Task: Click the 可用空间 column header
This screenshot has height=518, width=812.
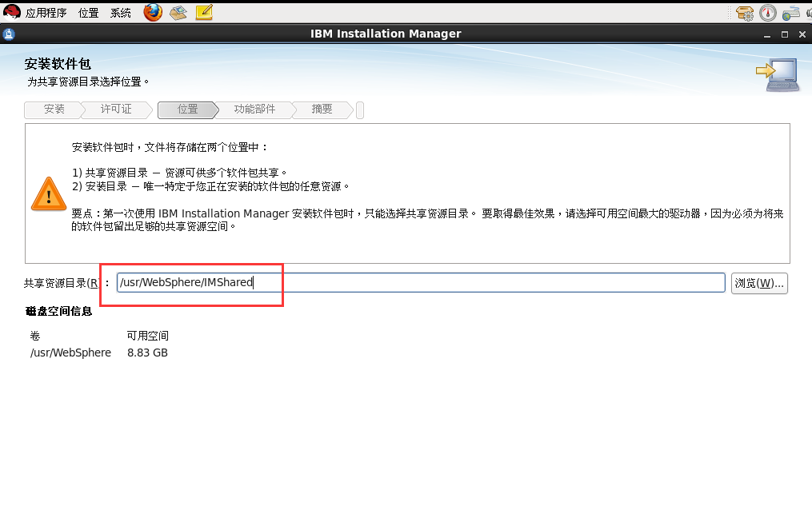Action: pyautogui.click(x=147, y=336)
